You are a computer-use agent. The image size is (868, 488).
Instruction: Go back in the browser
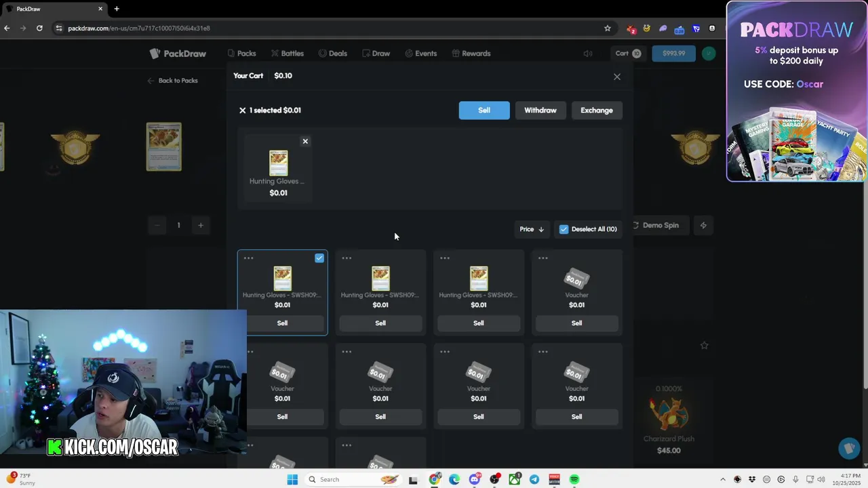(x=7, y=28)
